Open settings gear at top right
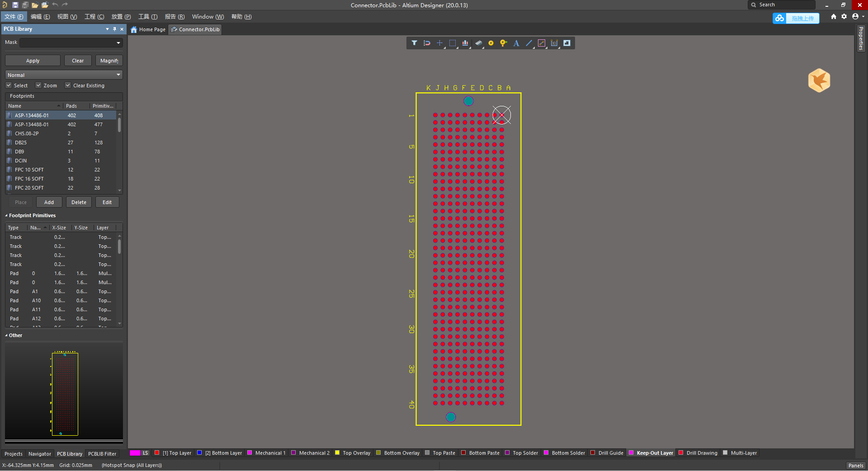The height and width of the screenshot is (471, 868). tap(844, 16)
